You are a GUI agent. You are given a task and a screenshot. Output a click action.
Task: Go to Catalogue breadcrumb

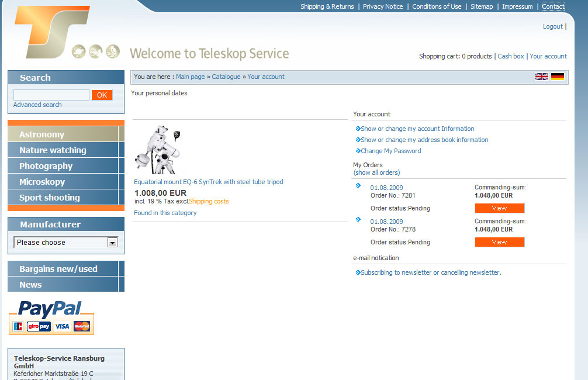226,77
